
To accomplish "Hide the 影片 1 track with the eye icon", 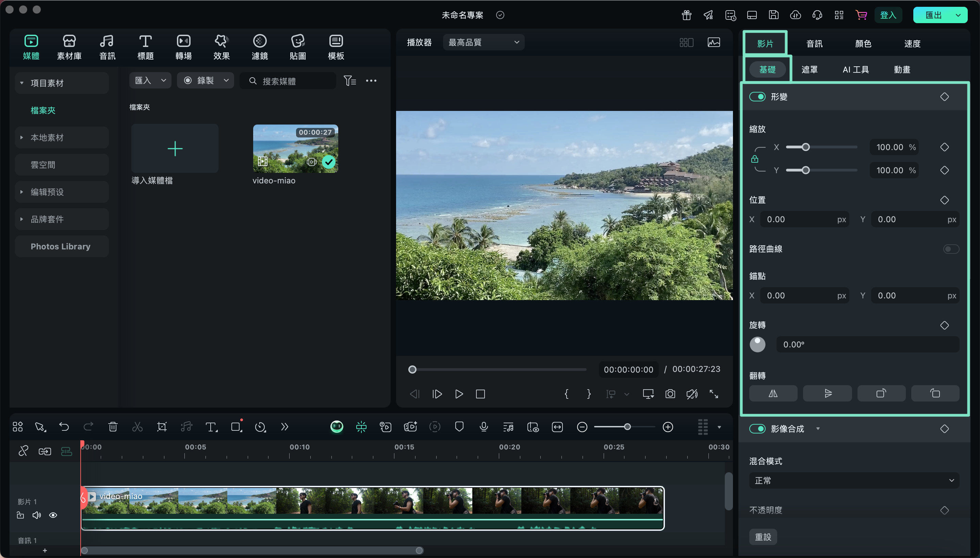I will pos(53,515).
